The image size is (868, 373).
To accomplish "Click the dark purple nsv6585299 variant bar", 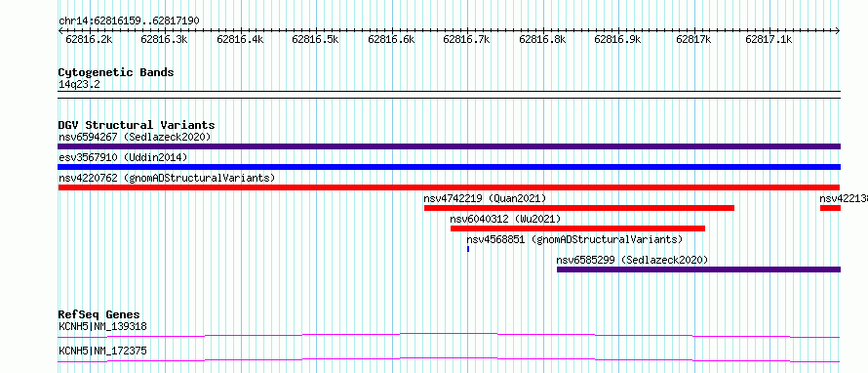I will click(x=698, y=269).
